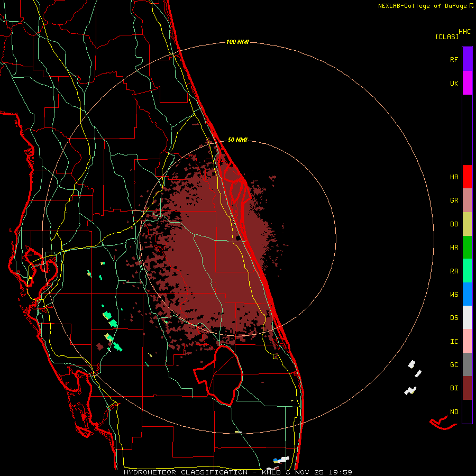476x476 pixels.
Task: Select the GR pink legend color
Action: point(467,200)
